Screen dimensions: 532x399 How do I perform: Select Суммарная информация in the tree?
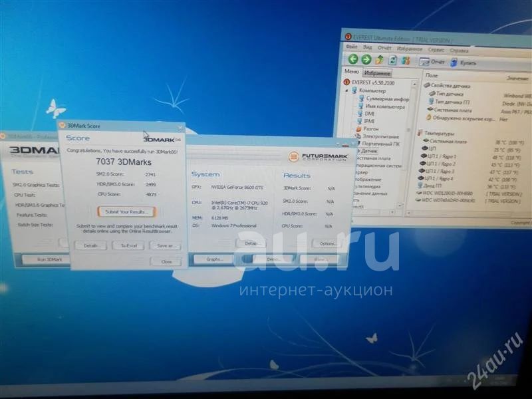pos(384,98)
